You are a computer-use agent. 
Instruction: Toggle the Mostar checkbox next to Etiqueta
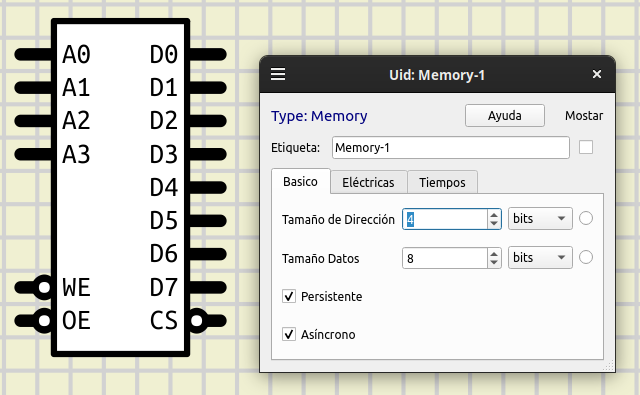pos(586,147)
